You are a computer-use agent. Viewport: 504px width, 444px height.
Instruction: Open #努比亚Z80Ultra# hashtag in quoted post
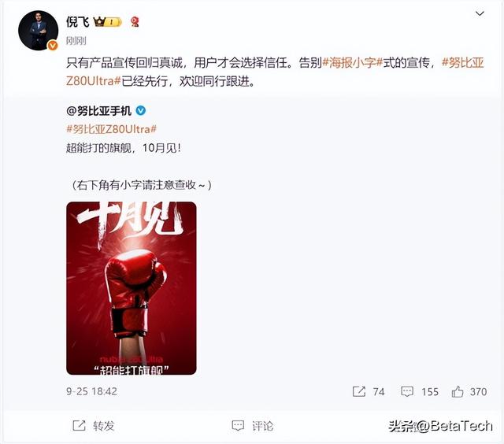pos(112,129)
